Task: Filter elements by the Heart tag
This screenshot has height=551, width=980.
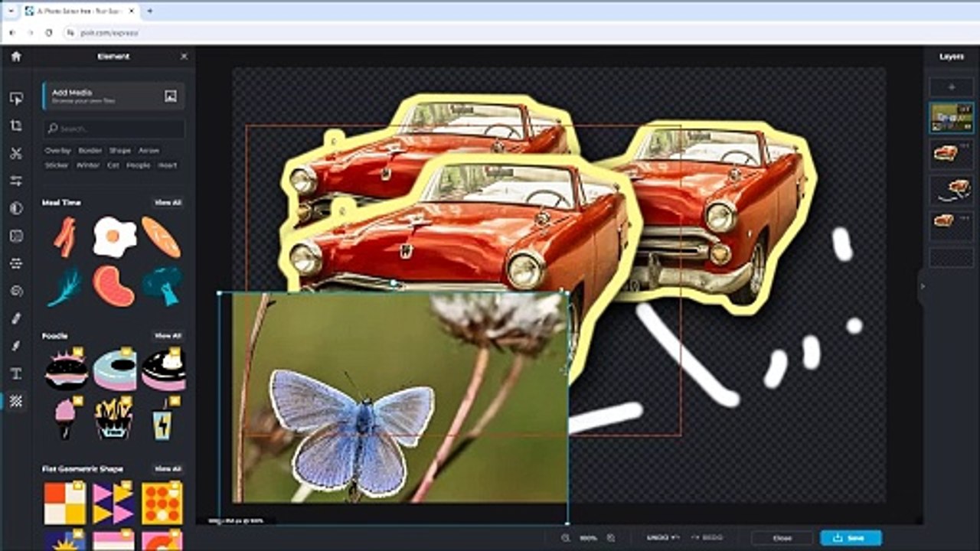Action: click(x=167, y=165)
